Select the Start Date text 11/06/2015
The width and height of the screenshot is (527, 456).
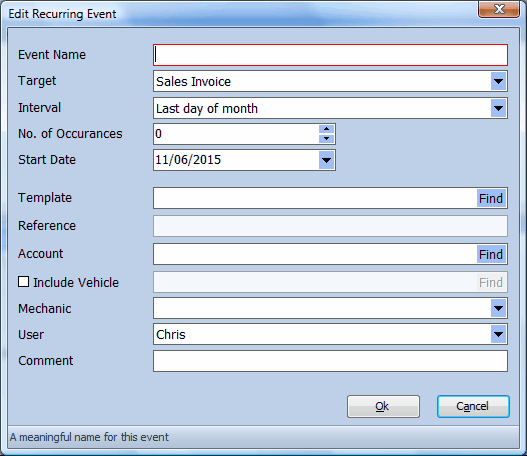[188, 160]
